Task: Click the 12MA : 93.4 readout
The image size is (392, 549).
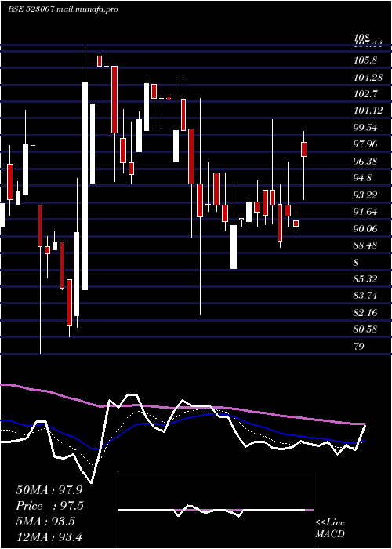Action: click(x=49, y=536)
